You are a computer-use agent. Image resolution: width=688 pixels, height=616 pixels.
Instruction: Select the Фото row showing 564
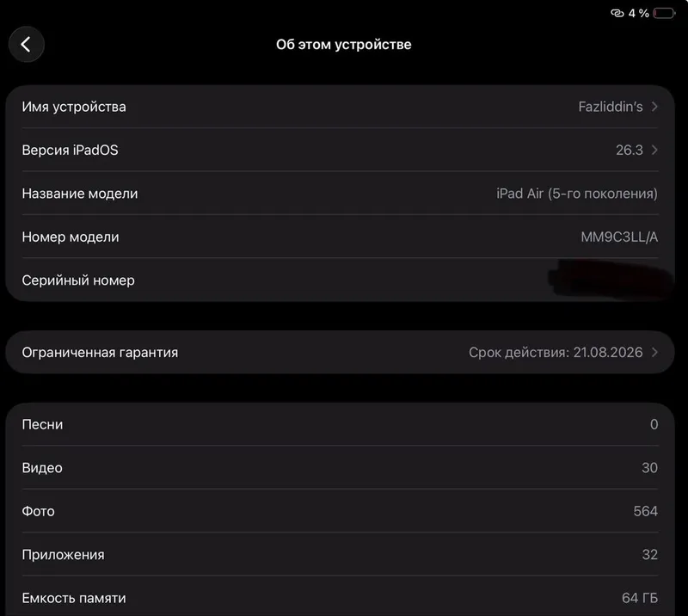point(340,511)
